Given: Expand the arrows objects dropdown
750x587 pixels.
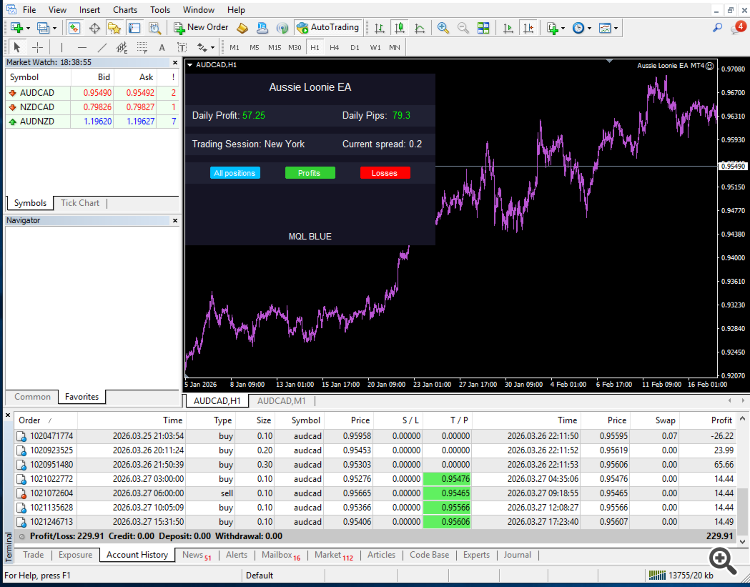Looking at the screenshot, I should (212, 47).
